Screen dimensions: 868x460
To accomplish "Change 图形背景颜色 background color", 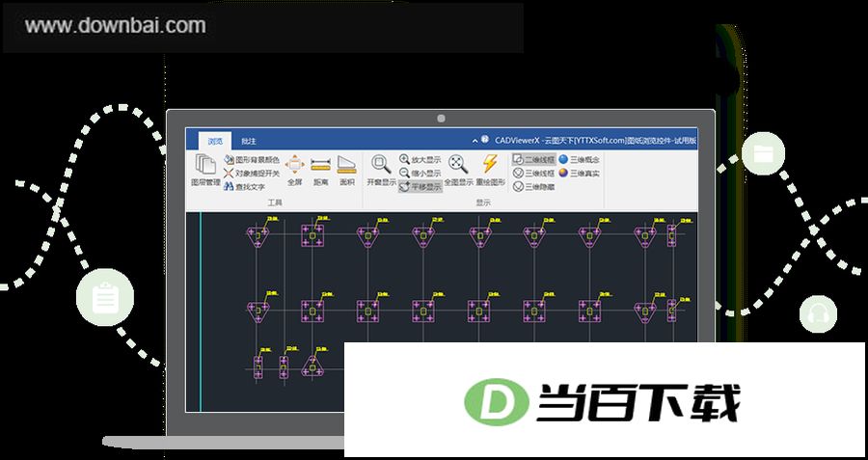I will point(252,160).
